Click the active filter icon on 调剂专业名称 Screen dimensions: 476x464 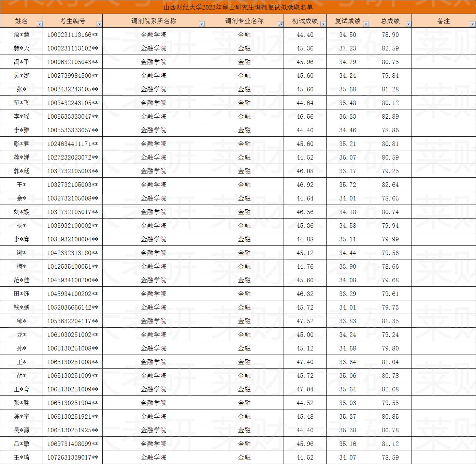point(280,24)
